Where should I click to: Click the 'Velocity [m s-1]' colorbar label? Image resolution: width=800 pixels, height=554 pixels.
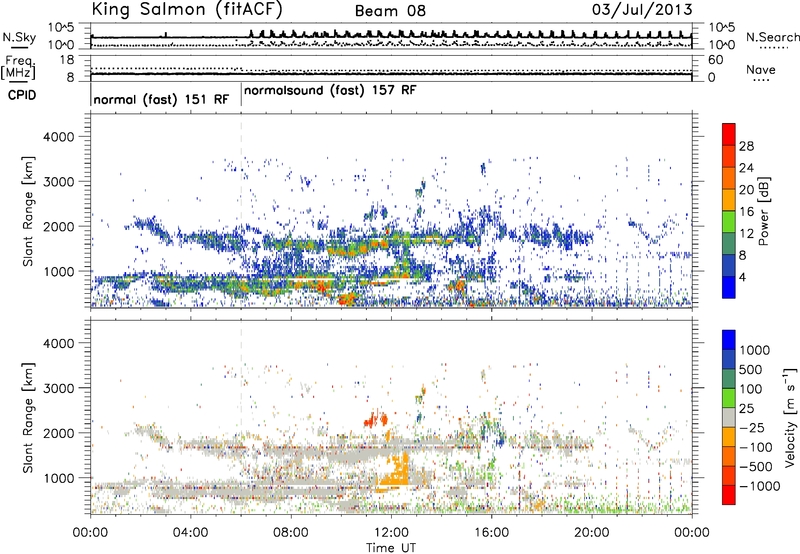click(x=790, y=417)
